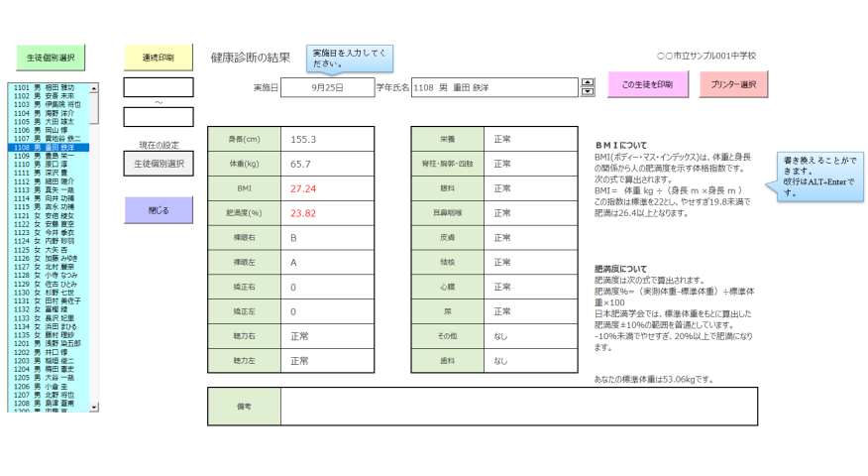Image resolution: width=868 pixels, height=476 pixels.
Task: Click the lower print range input box
Action: 158,117
